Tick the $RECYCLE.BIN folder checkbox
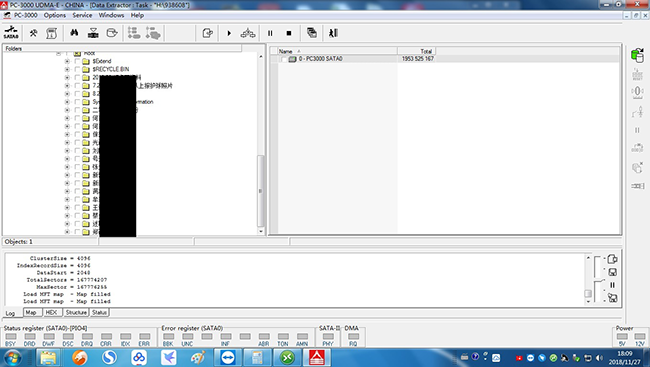This screenshot has height=367, width=650. click(x=77, y=69)
